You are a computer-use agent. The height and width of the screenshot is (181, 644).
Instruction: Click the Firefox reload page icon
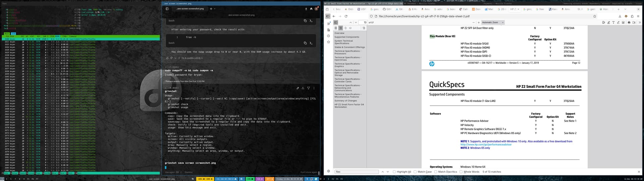346,16
